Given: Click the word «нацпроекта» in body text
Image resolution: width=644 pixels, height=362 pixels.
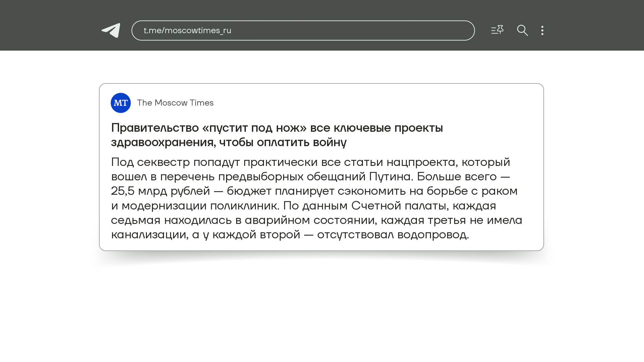Looking at the screenshot, I should tap(422, 162).
